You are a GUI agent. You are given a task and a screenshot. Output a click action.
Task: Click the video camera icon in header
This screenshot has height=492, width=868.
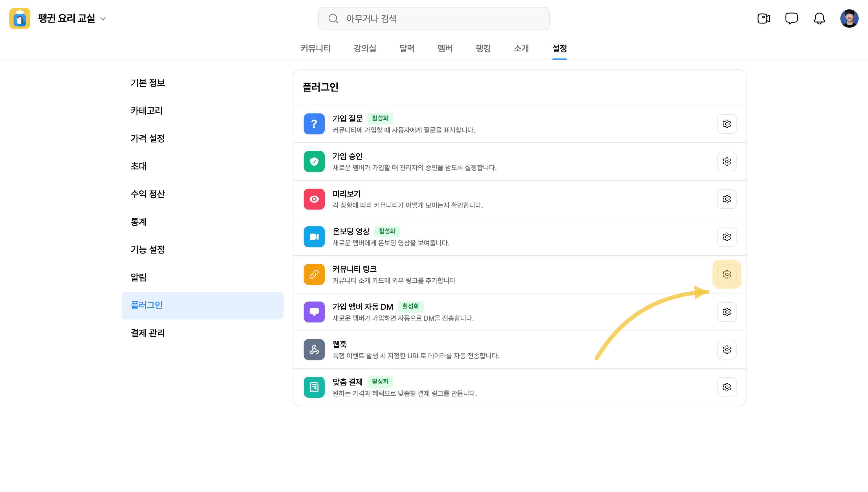764,18
